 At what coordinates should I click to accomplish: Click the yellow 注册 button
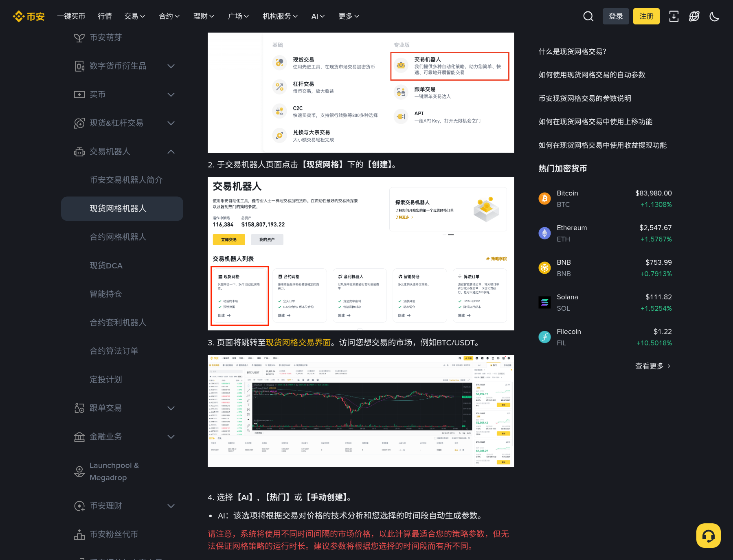tap(646, 16)
